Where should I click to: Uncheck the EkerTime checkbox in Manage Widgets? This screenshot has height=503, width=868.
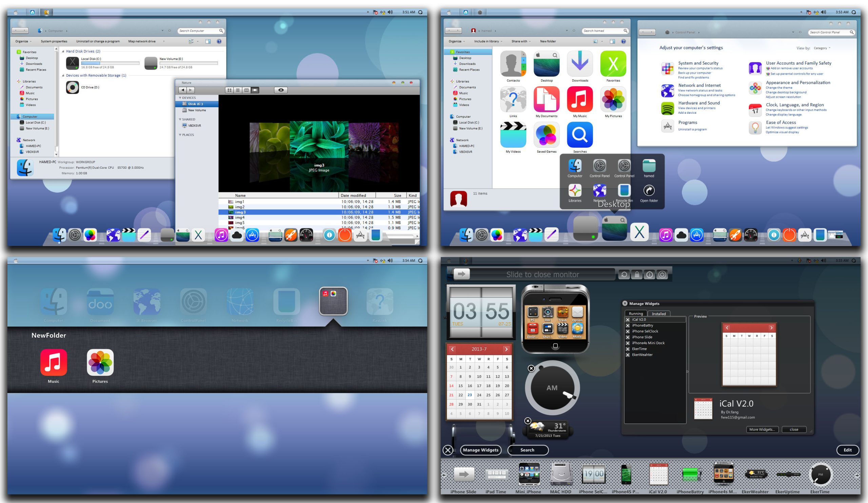[x=628, y=349]
